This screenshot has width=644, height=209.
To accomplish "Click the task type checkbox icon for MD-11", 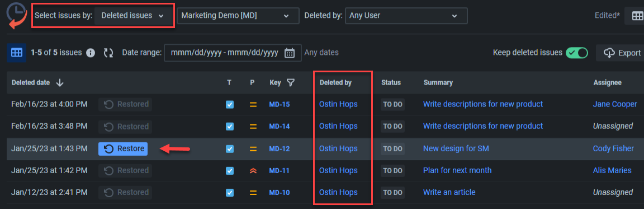I will [230, 171].
